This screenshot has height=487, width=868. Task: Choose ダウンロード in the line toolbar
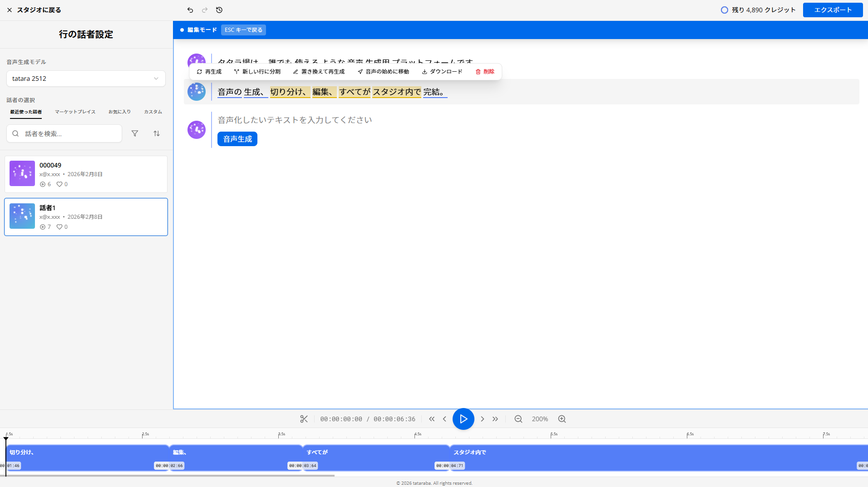pyautogui.click(x=442, y=72)
